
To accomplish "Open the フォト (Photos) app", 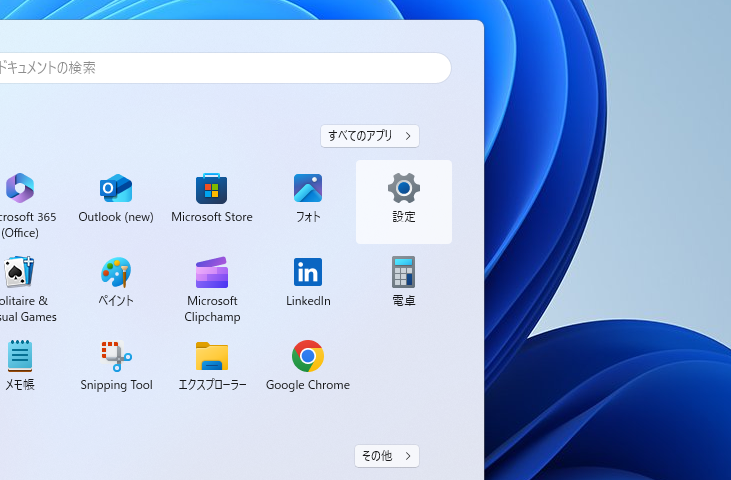I will tap(308, 189).
